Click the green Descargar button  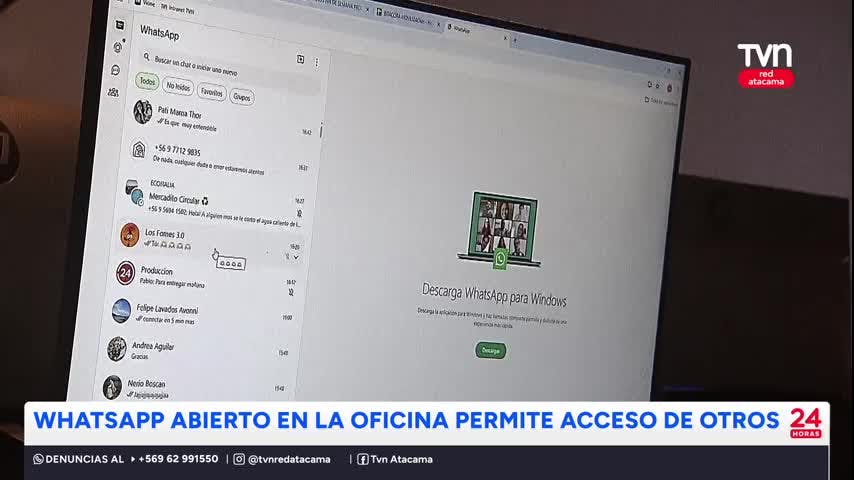click(491, 350)
